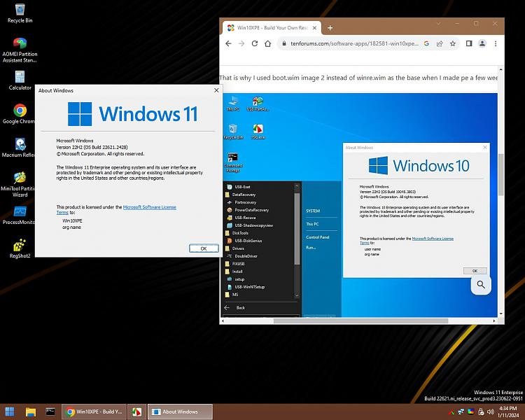Switch to Win10XPE Chrome taskbar button
This screenshot has width=525, height=420.
94,412
